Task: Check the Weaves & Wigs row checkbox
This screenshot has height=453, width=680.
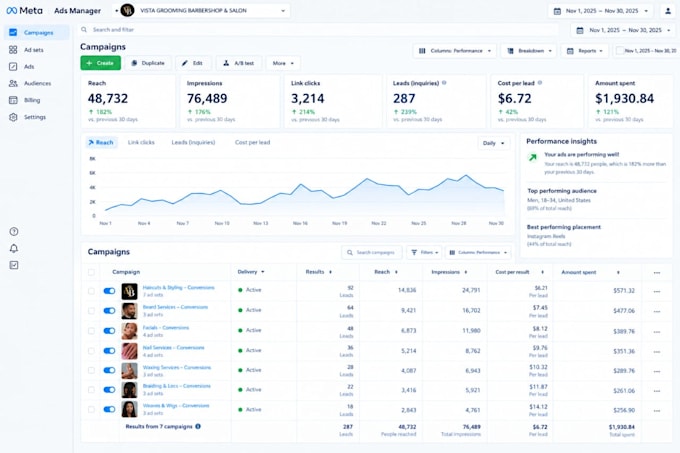Action: point(91,409)
